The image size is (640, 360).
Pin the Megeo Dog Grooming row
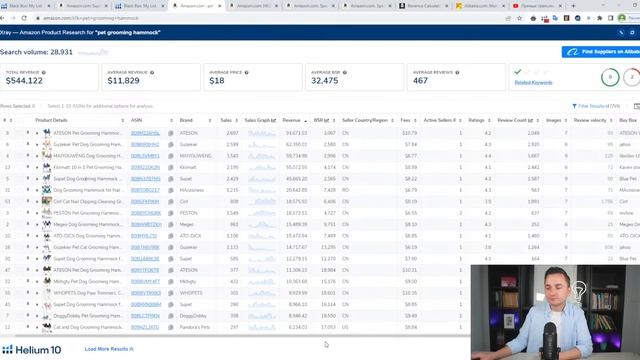[28, 224]
